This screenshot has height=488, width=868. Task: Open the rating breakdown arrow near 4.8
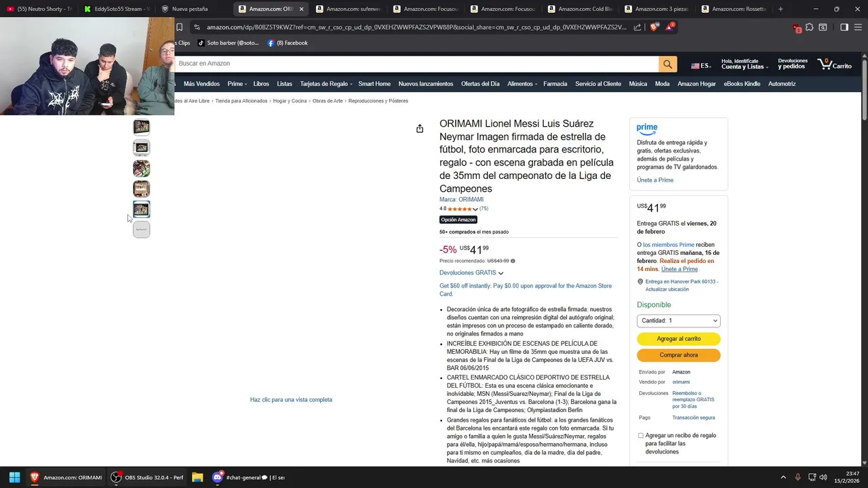pos(475,209)
